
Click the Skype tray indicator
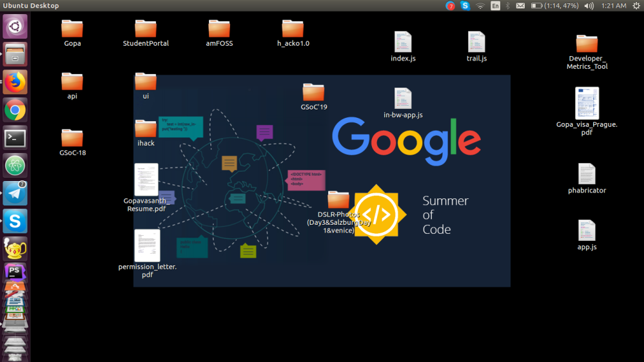point(465,6)
